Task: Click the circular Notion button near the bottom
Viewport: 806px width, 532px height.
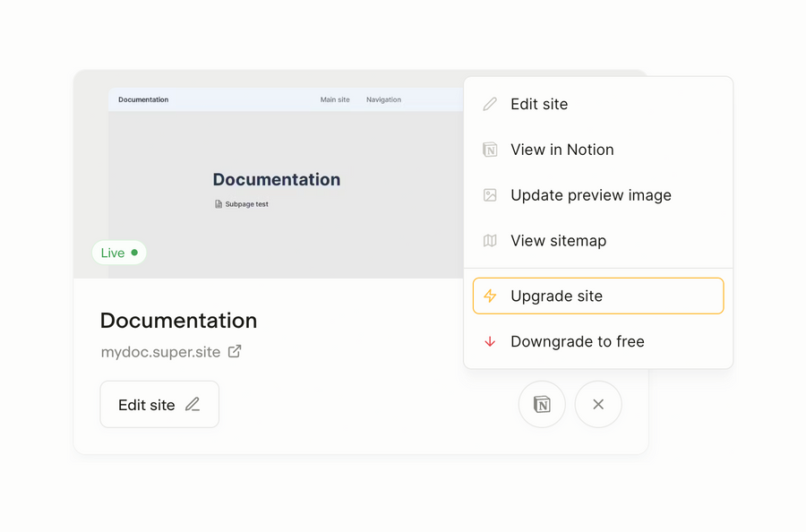Action: pos(542,404)
